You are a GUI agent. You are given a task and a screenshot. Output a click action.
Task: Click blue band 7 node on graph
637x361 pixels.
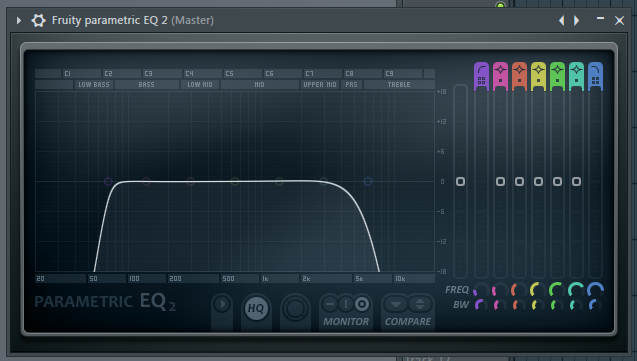click(368, 182)
